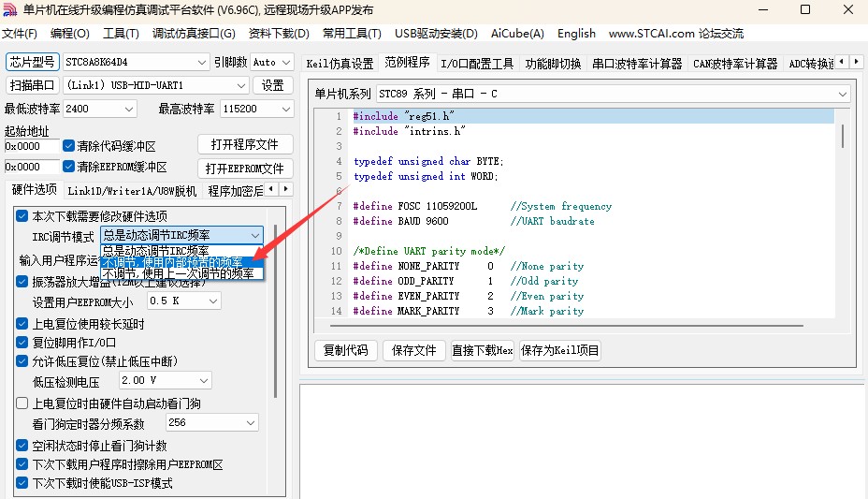Switch to the Link1D/Writer1A/U8W脱机 tab
The image size is (868, 499).
[x=132, y=191]
